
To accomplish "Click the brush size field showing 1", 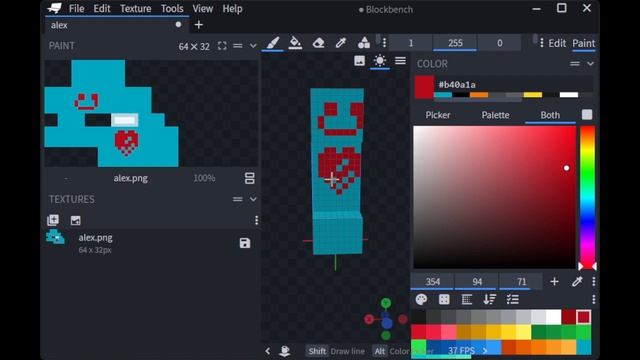I will tap(411, 43).
